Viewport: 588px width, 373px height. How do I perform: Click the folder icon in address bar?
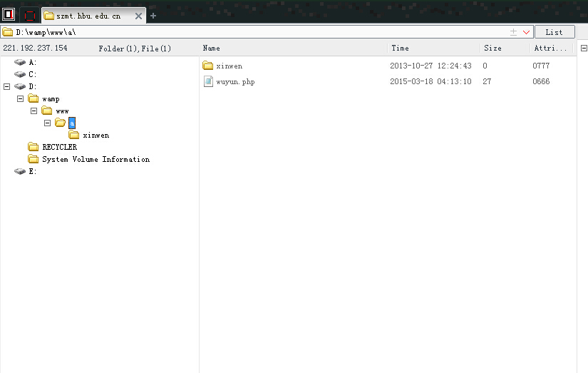(x=8, y=32)
